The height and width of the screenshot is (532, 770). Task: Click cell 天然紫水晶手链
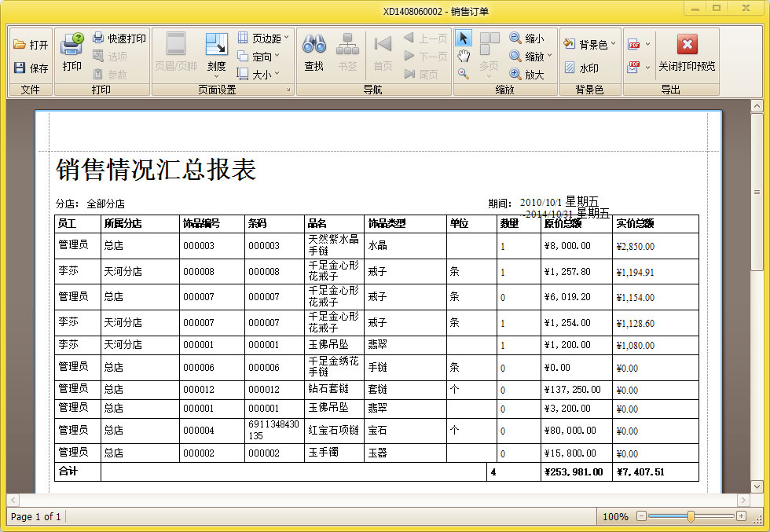tap(333, 244)
